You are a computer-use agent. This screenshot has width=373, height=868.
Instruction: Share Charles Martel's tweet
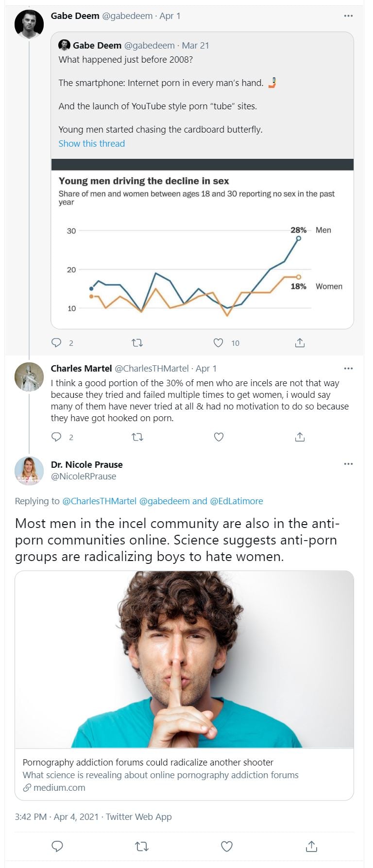pyautogui.click(x=300, y=437)
